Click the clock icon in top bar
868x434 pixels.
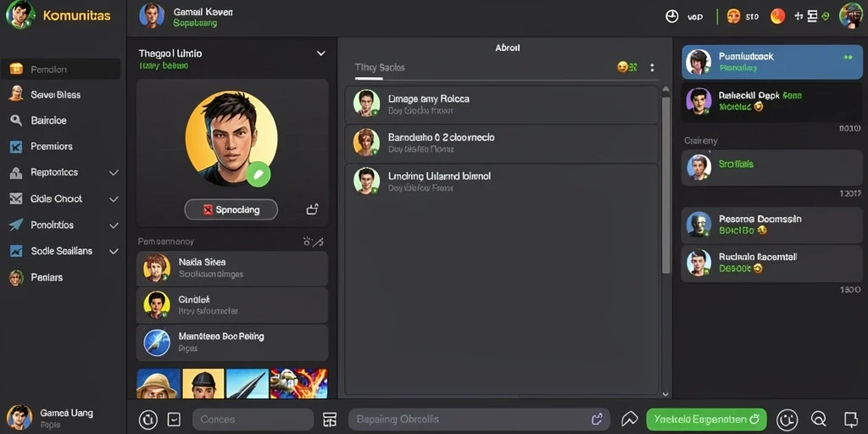(x=672, y=17)
